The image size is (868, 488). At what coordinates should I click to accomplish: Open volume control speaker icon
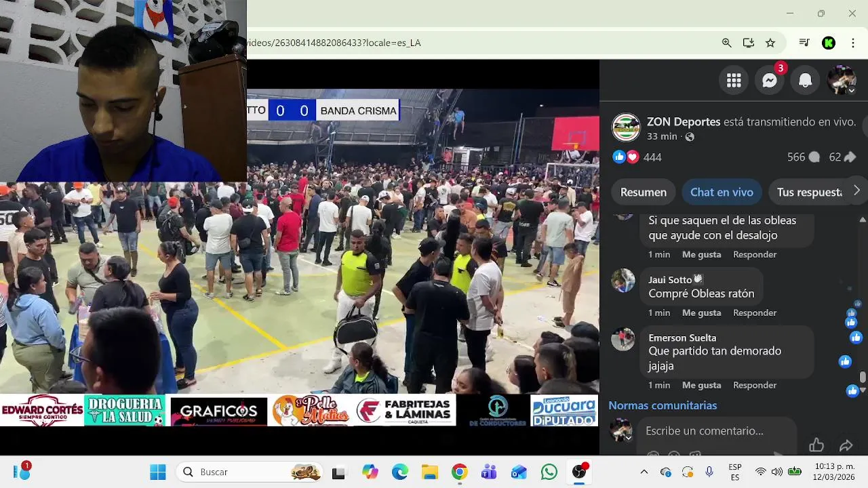(777, 472)
